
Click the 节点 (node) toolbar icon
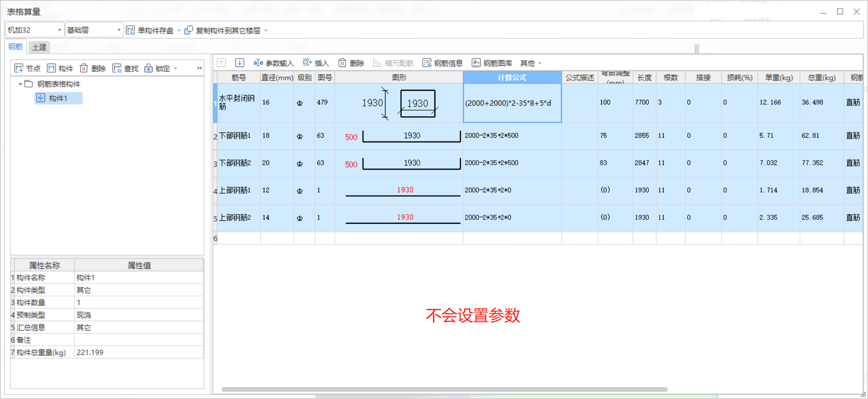coord(19,68)
